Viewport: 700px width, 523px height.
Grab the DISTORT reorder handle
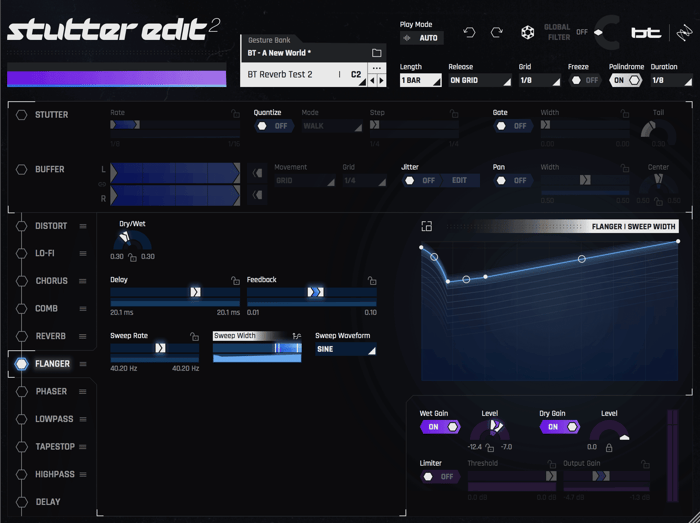tap(83, 226)
